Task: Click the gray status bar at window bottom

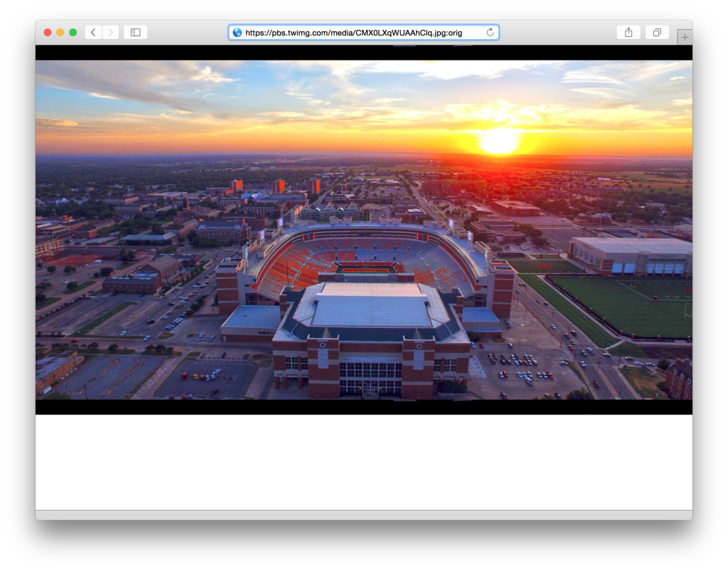Action: [x=363, y=515]
